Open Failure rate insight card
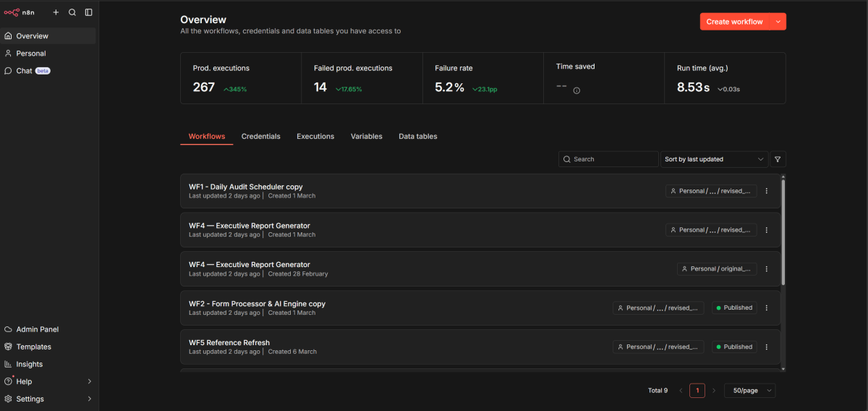The height and width of the screenshot is (411, 868). coord(482,78)
